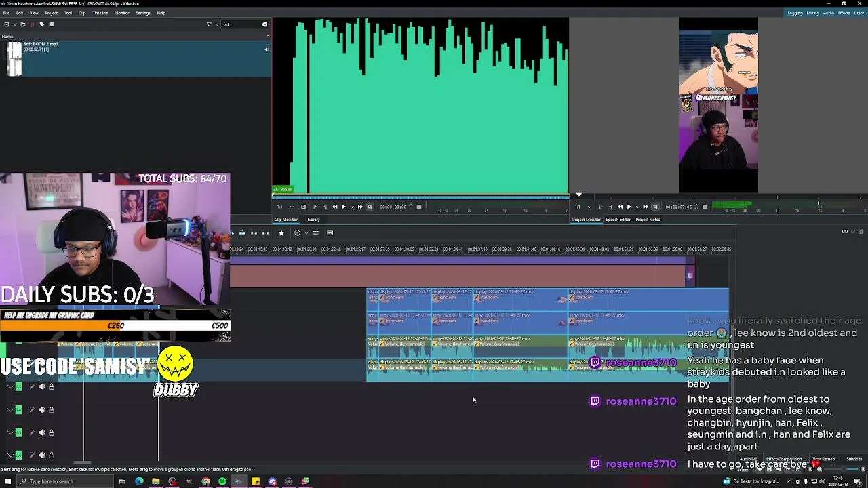Image resolution: width=868 pixels, height=488 pixels.
Task: Mute audio track A5
Action: (41, 432)
